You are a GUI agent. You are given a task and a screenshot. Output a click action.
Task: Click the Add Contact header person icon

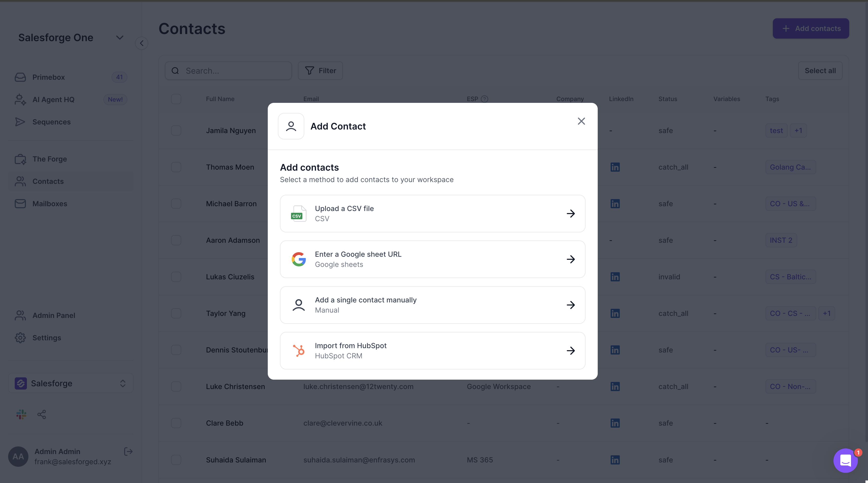pyautogui.click(x=291, y=126)
